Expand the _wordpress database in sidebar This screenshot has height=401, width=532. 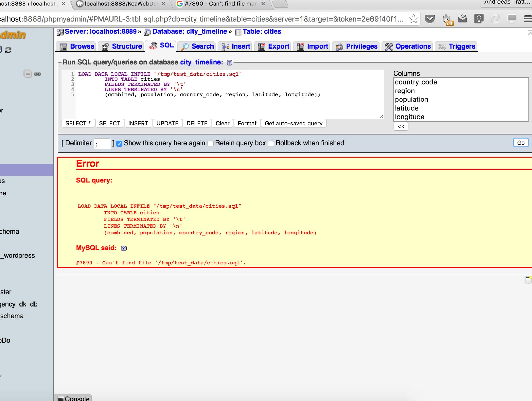tap(17, 256)
